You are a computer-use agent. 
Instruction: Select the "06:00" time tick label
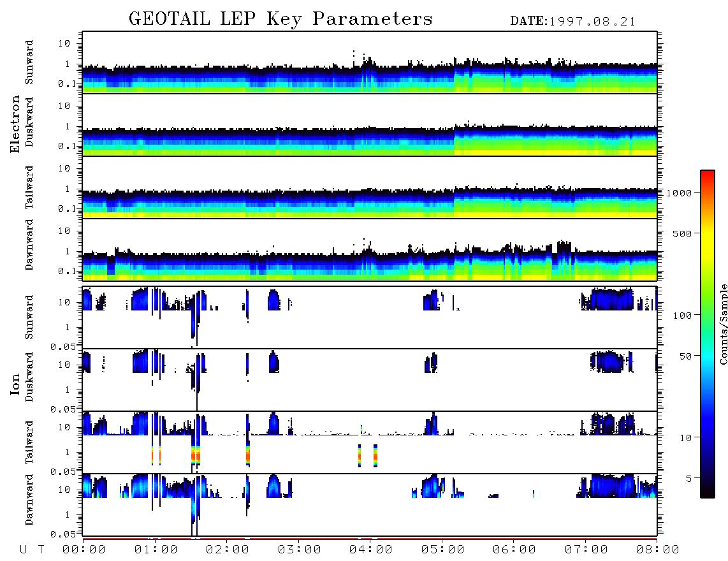click(x=514, y=550)
